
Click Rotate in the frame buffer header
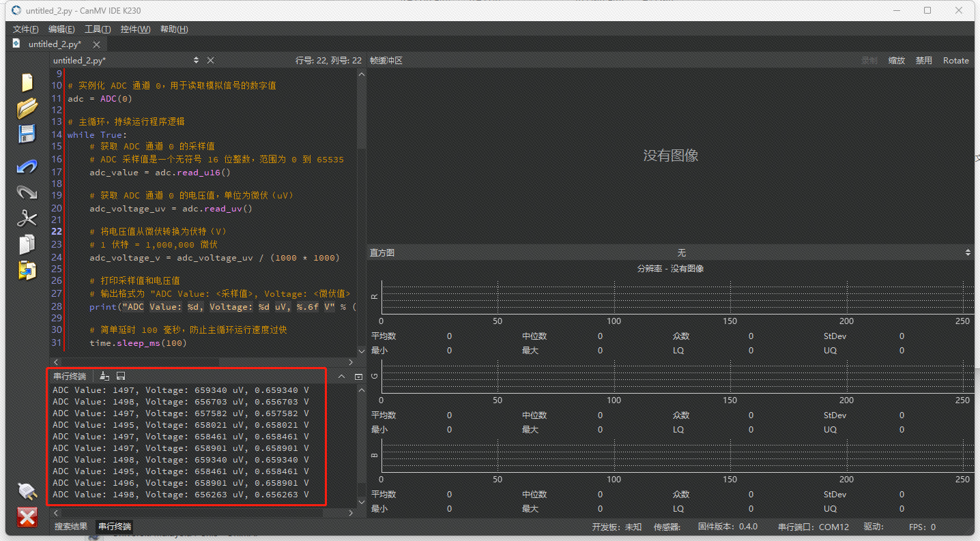955,60
